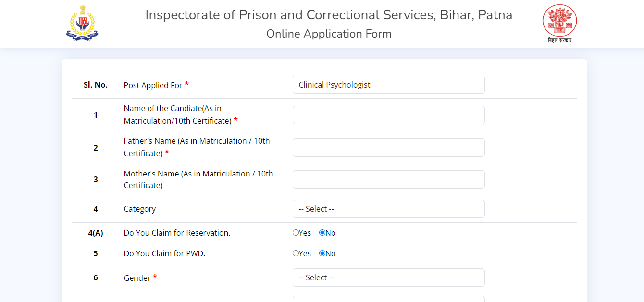Click row number 4(A) cell
This screenshot has width=644, height=302.
coord(95,233)
